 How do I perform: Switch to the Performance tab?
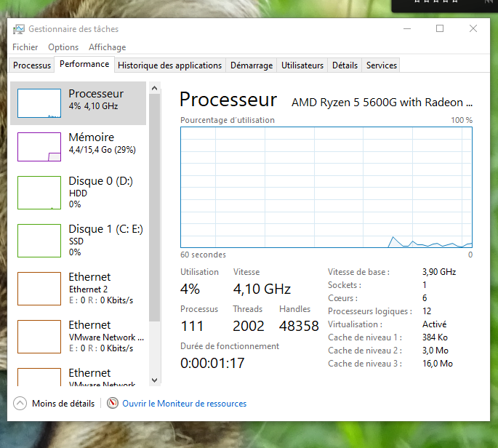(x=84, y=64)
